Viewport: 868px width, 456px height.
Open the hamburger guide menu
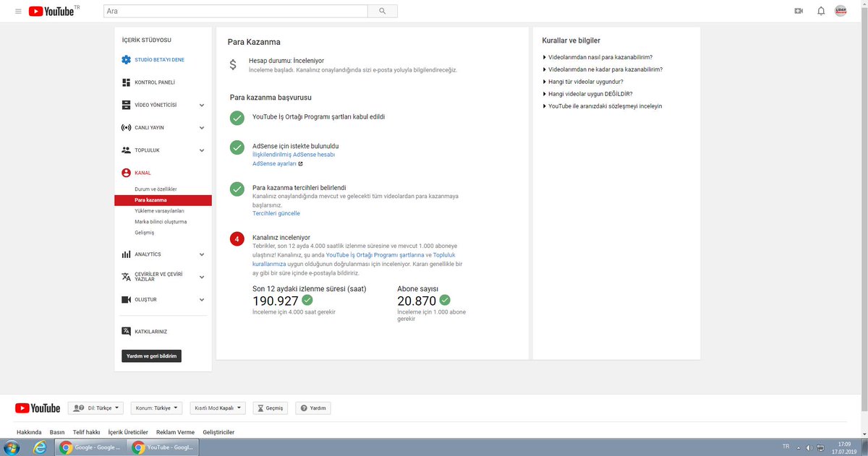(x=18, y=11)
